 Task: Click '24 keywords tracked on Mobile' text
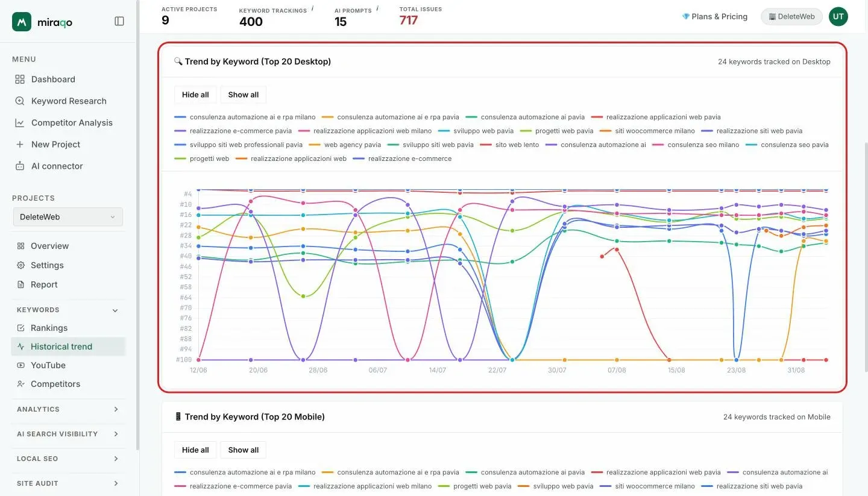coord(777,416)
